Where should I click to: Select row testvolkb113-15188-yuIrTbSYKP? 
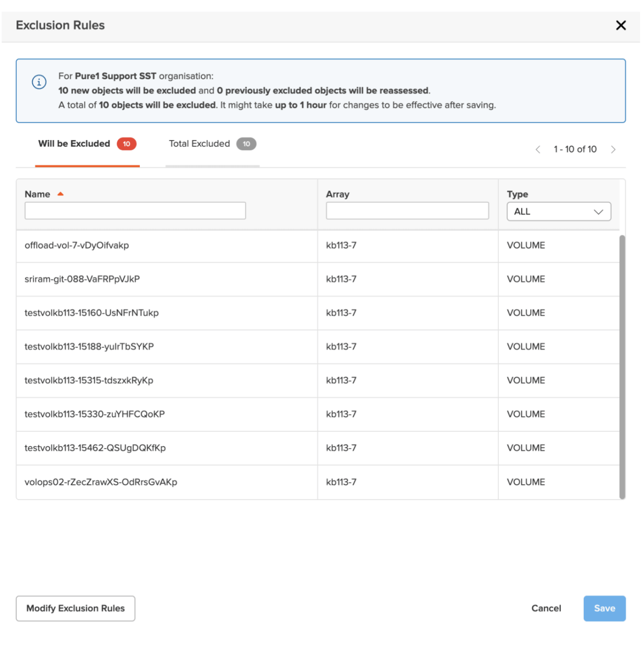tap(318, 347)
